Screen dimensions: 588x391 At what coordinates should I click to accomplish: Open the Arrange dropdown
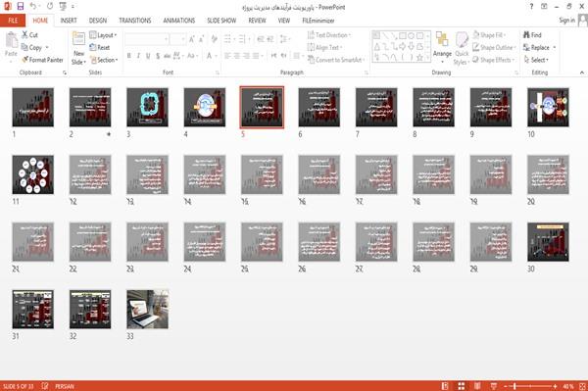click(x=442, y=48)
